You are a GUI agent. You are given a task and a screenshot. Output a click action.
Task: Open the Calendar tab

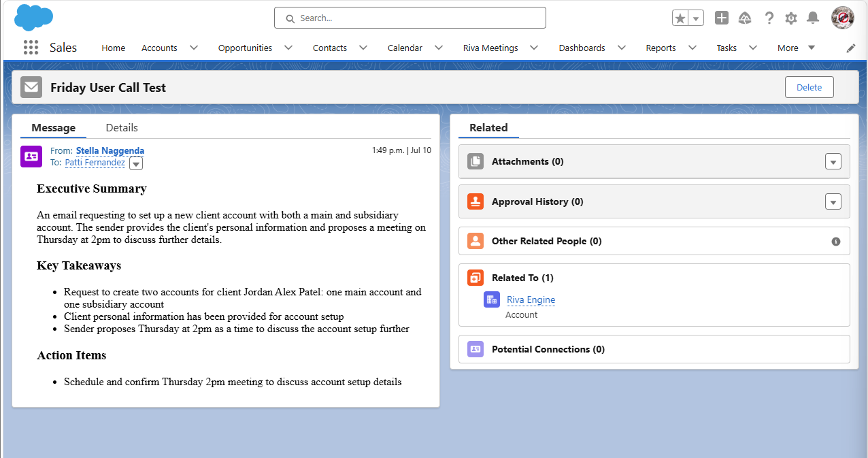405,48
